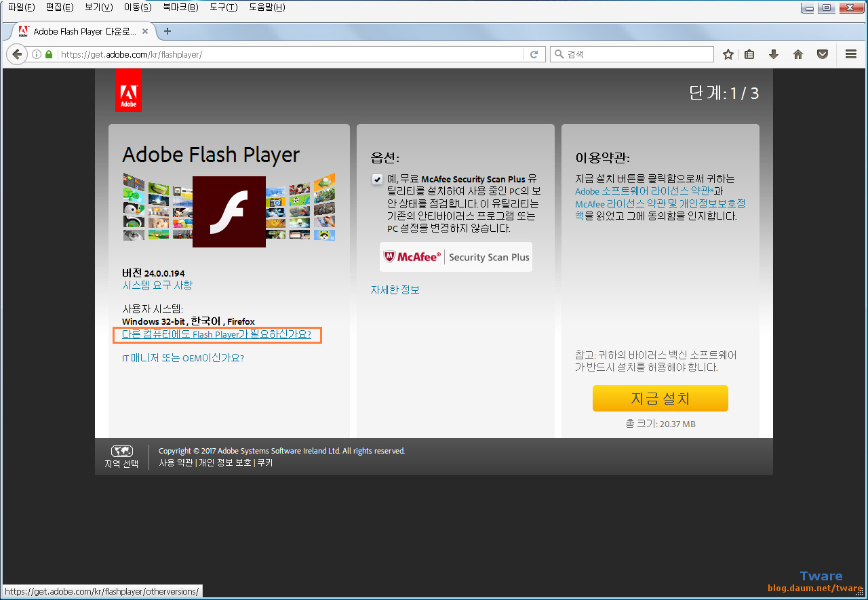Image resolution: width=868 pixels, height=600 pixels.
Task: Reload the page with the refresh icon
Action: coord(534,54)
